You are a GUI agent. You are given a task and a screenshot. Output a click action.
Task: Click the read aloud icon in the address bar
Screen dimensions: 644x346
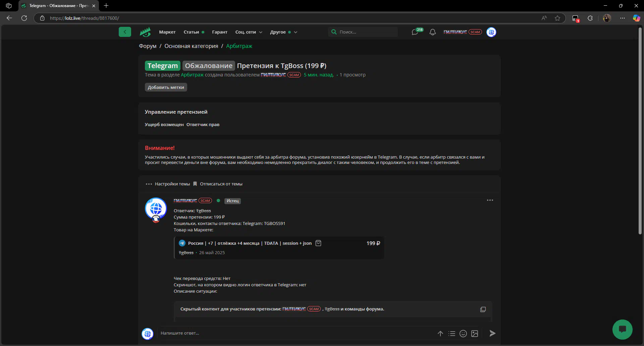click(544, 18)
